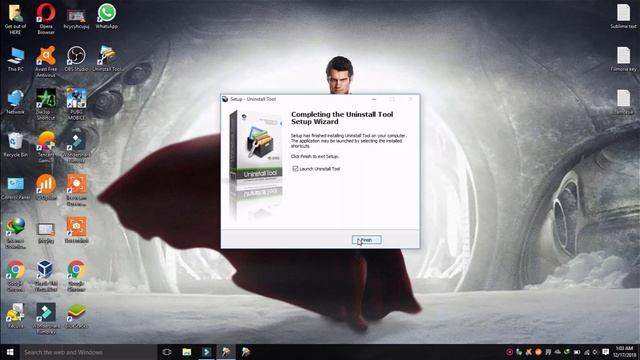Select the Internet Download Manager globe shortcut
Screen dimensions: 640x360
16,233
